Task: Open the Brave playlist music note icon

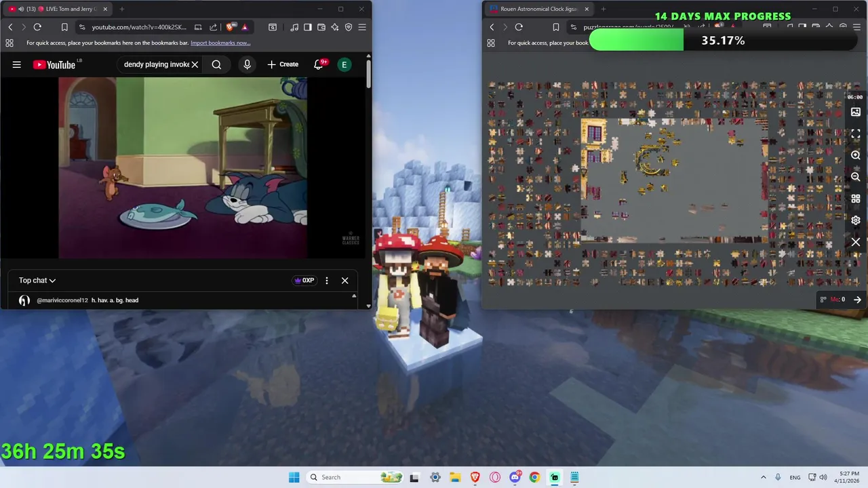Action: tap(294, 27)
